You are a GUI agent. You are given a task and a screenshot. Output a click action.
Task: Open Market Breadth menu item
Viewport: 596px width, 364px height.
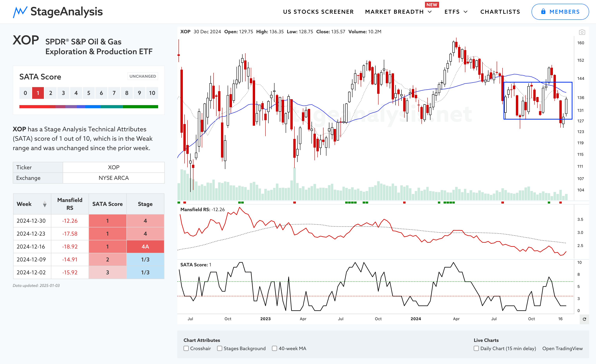click(x=394, y=12)
